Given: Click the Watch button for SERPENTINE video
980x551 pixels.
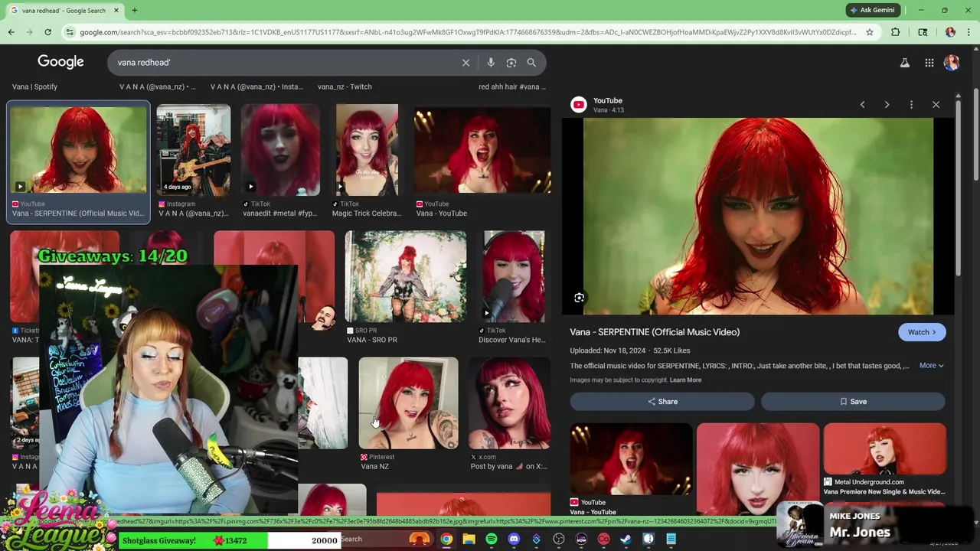Looking at the screenshot, I should click(x=922, y=332).
